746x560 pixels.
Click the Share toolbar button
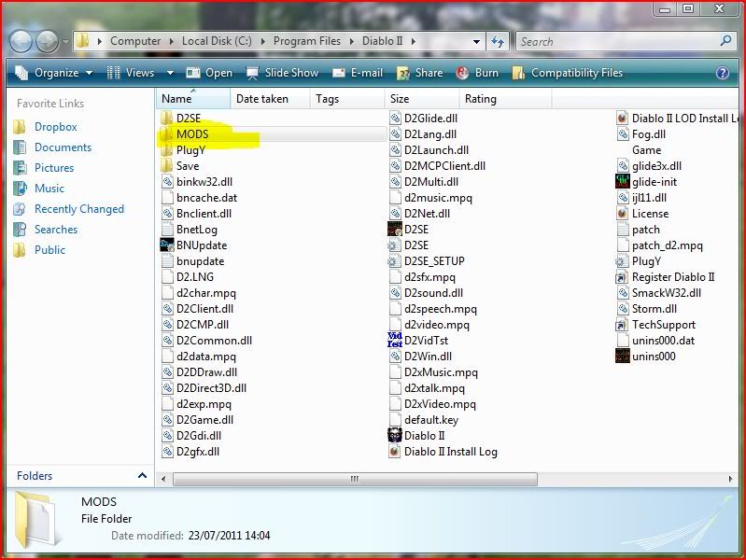(419, 73)
